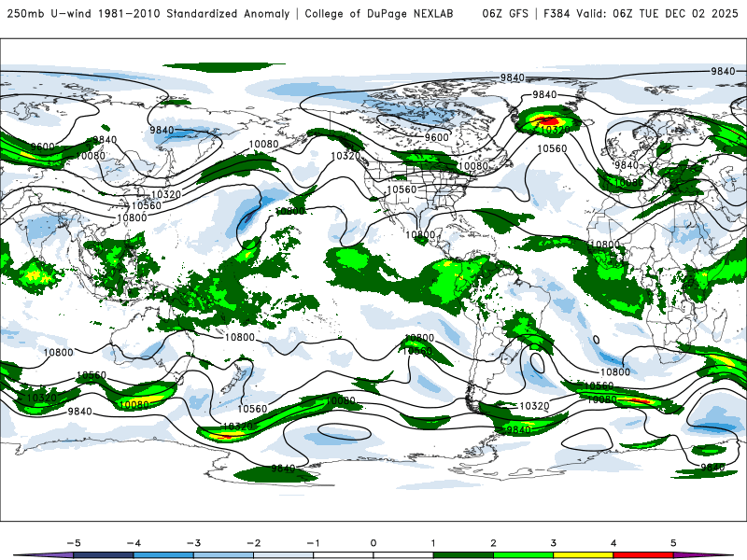Select the red swatch between 4 and 5
Image resolution: width=747 pixels, height=560 pixels.
point(643,555)
